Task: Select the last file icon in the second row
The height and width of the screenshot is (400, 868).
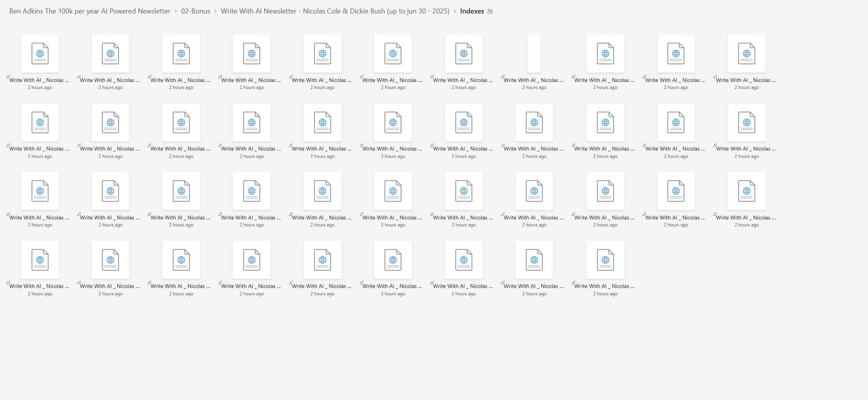Action: tap(746, 123)
